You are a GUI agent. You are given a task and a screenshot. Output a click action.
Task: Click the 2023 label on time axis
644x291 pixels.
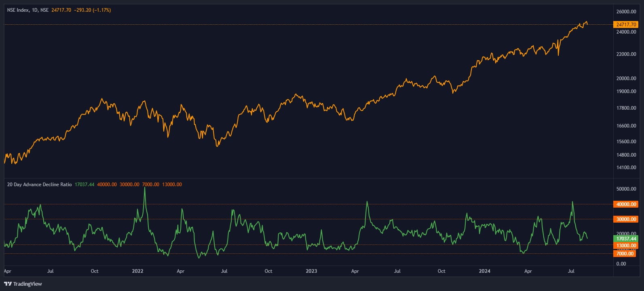[x=311, y=271]
